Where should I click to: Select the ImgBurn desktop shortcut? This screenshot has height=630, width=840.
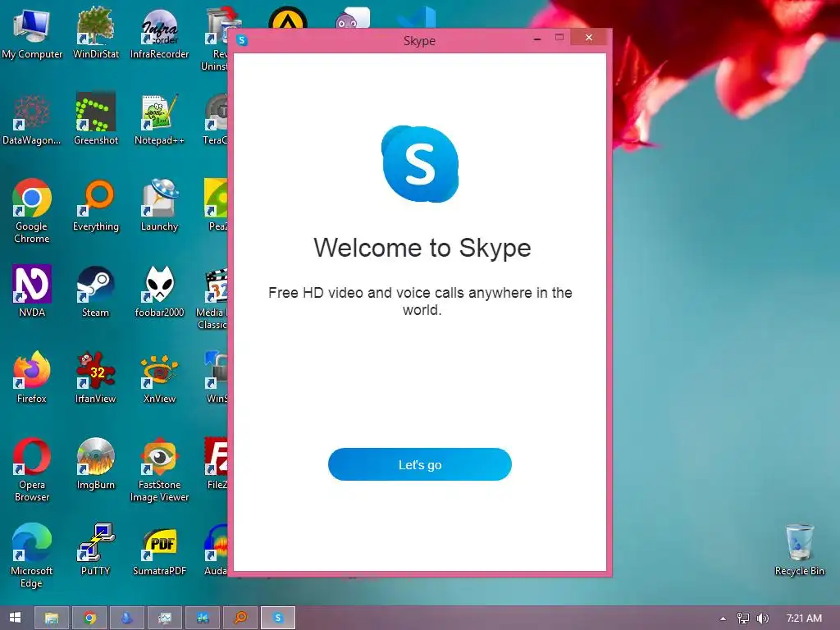(x=95, y=464)
